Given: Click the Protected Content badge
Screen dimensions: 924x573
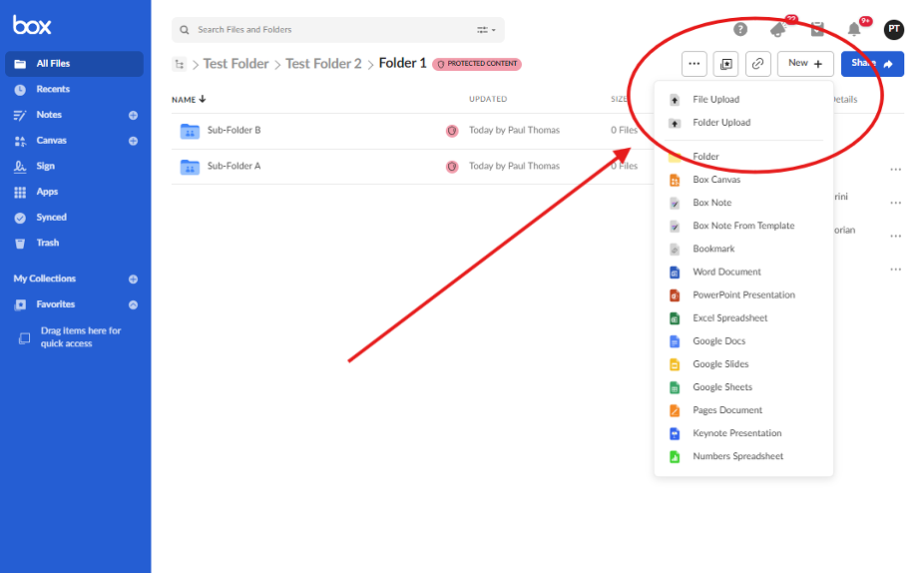Looking at the screenshot, I should tap(477, 64).
